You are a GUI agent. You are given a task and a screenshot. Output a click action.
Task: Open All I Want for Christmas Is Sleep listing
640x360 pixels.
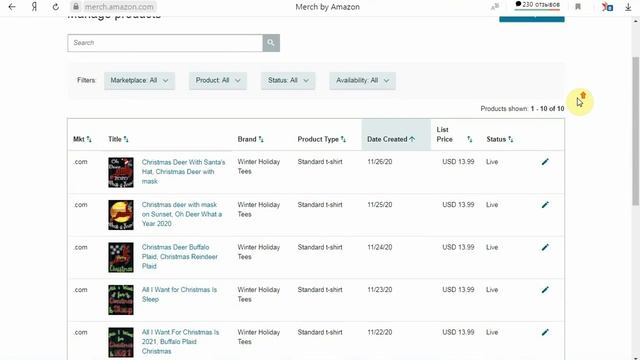(179, 294)
